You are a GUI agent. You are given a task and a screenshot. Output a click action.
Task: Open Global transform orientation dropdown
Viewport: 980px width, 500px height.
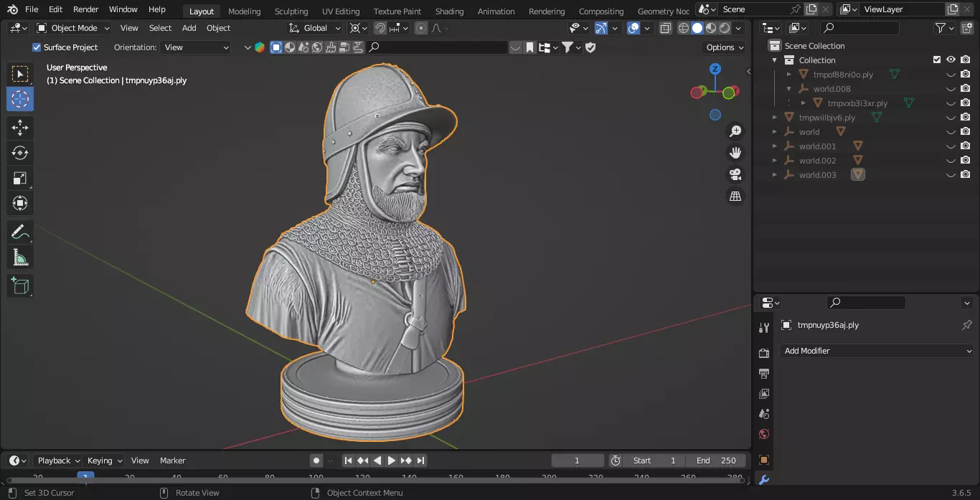coord(316,28)
